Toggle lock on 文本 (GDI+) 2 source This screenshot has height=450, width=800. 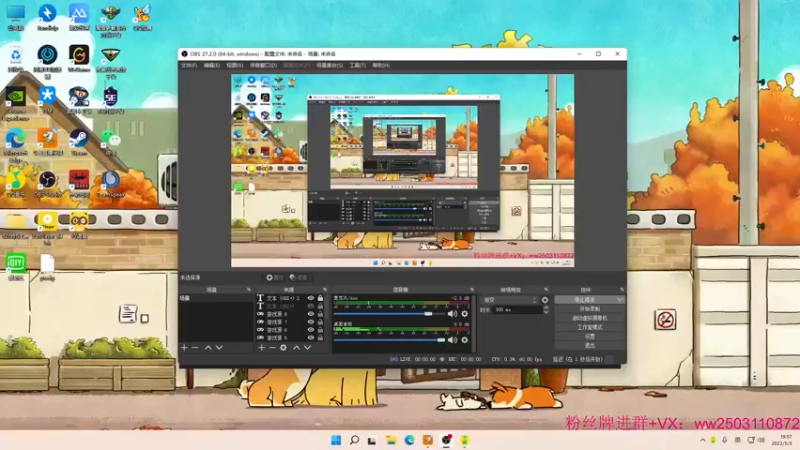pyautogui.click(x=320, y=298)
